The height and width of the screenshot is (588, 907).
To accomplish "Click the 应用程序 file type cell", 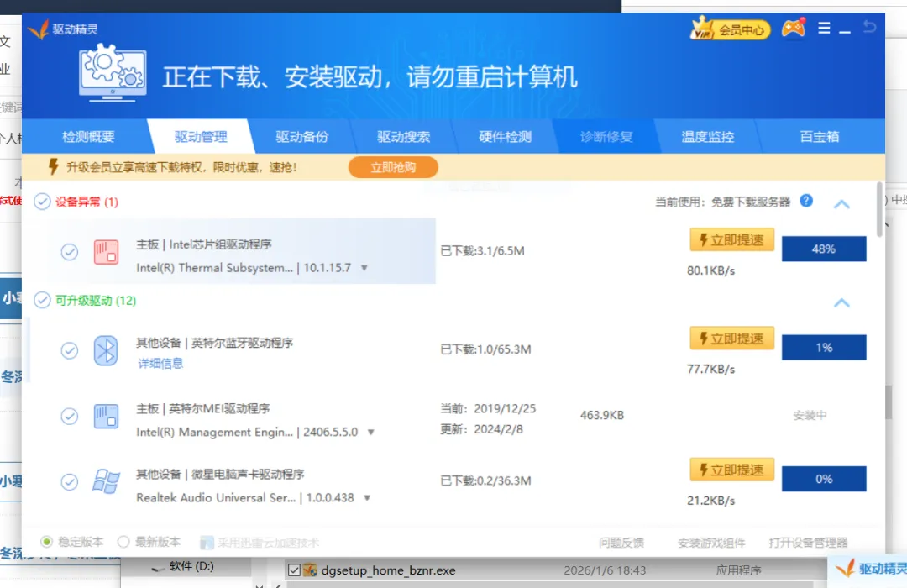I will click(739, 570).
